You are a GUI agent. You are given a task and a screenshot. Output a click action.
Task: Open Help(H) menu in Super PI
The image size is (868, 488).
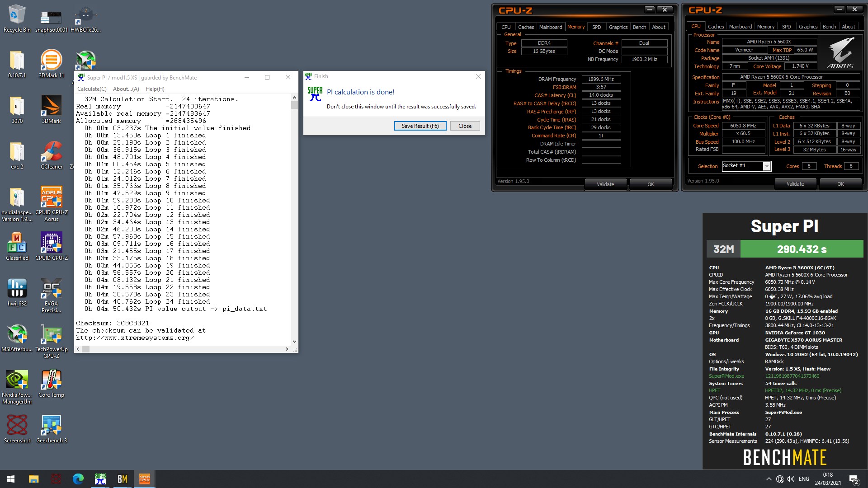coord(155,89)
